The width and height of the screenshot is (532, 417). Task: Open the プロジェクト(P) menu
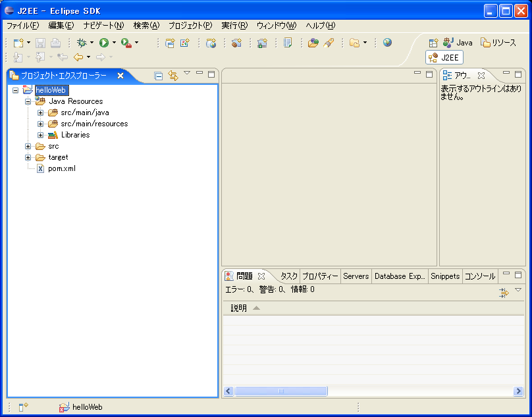point(190,26)
